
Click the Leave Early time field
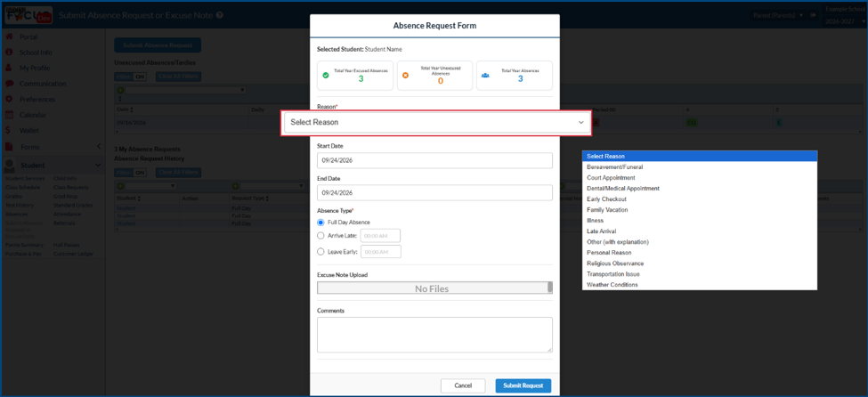[381, 251]
